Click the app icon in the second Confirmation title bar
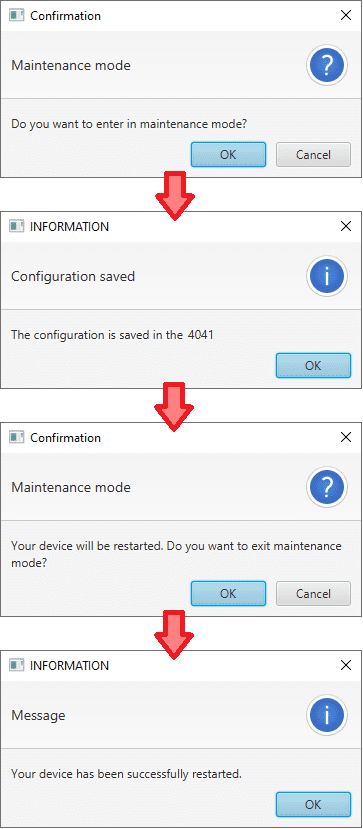The height and width of the screenshot is (829, 363). [x=17, y=437]
